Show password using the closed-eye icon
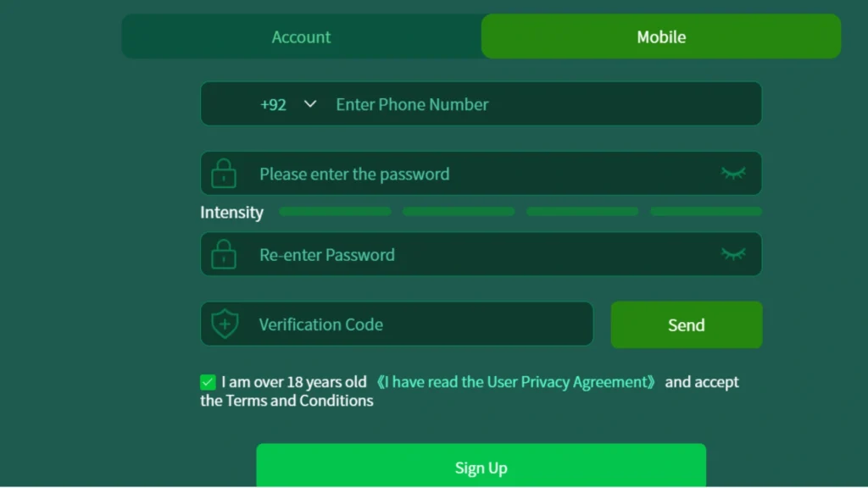The width and height of the screenshot is (868, 488). click(733, 173)
